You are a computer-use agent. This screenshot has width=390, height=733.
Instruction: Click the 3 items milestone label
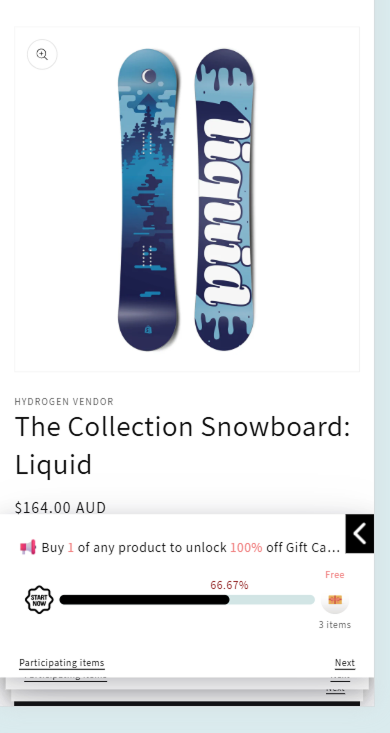pos(335,625)
